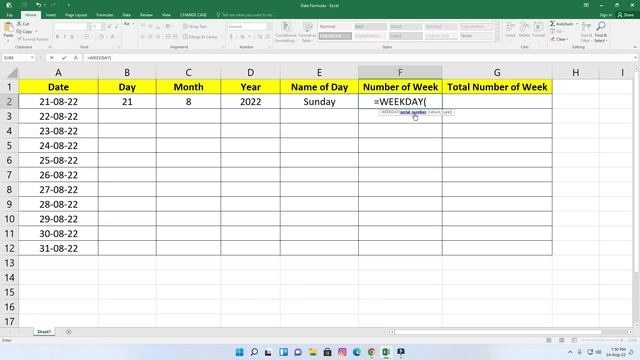640x360 pixels.
Task: Switch to Page Break Preview in status bar
Action: tap(574, 340)
